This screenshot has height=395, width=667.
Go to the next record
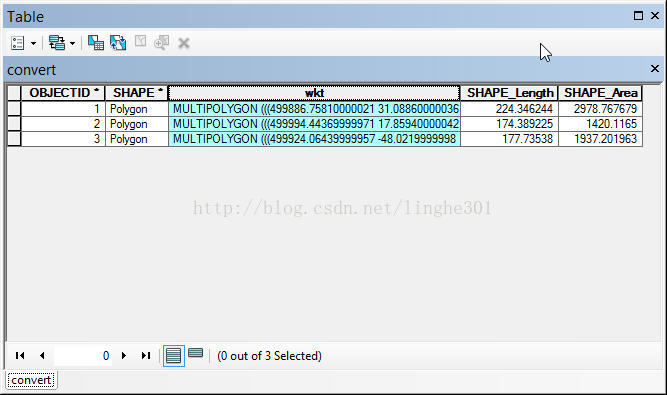tap(124, 355)
